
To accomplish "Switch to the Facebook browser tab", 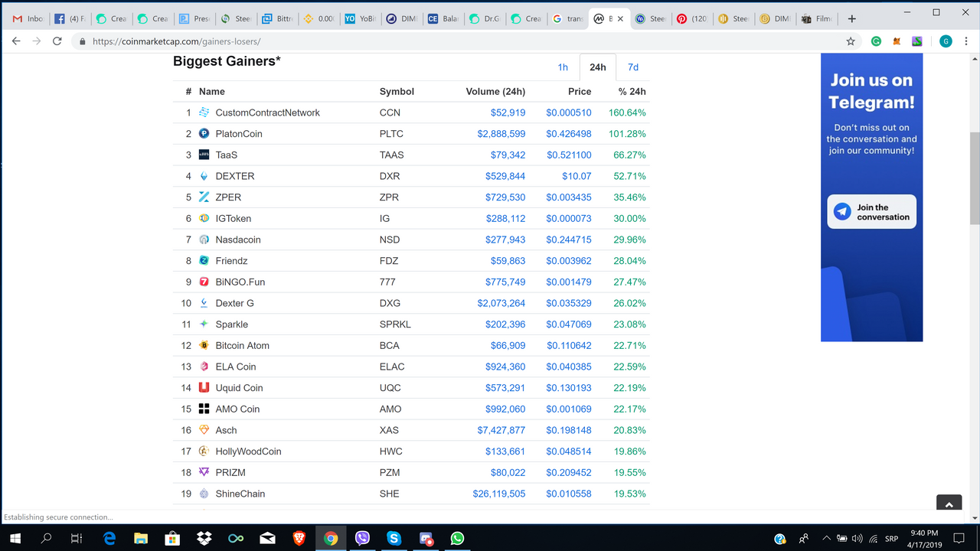I will pos(70,18).
